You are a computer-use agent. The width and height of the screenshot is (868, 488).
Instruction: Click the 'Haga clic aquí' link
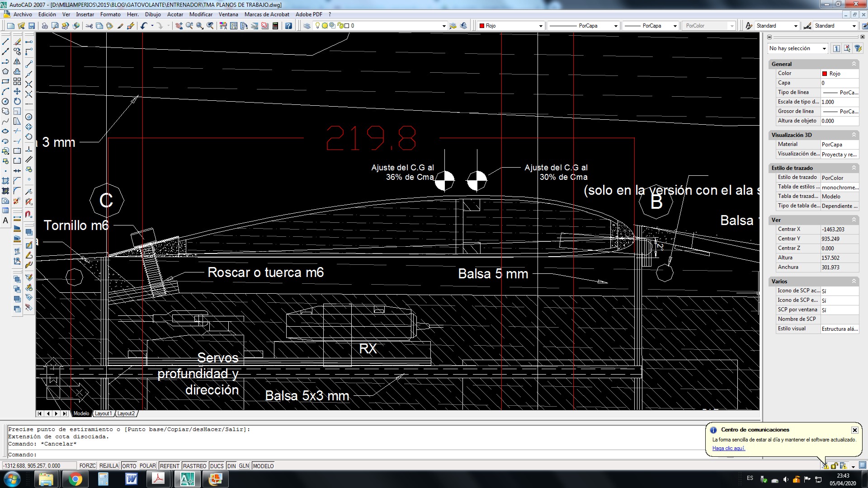click(728, 448)
